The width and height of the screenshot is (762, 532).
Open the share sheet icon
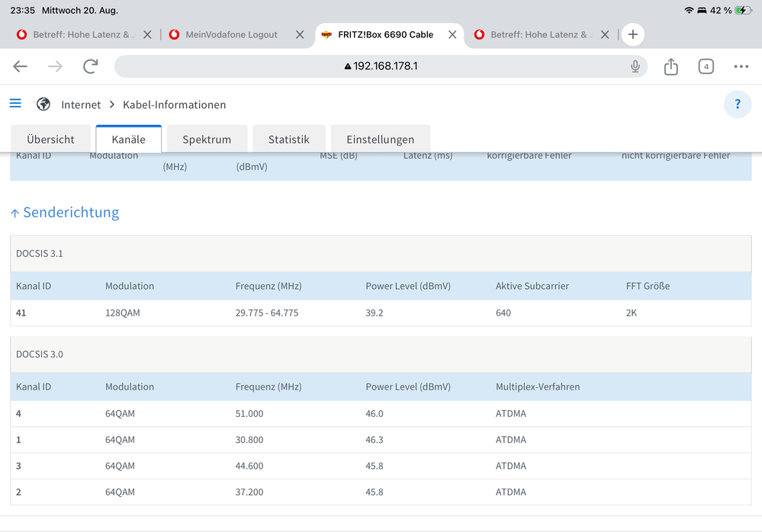tap(670, 67)
